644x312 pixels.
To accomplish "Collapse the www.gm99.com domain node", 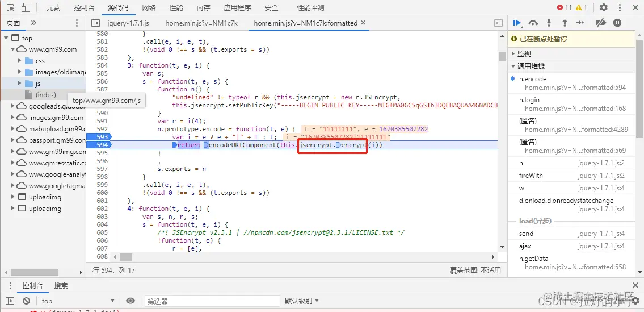I will pos(13,49).
